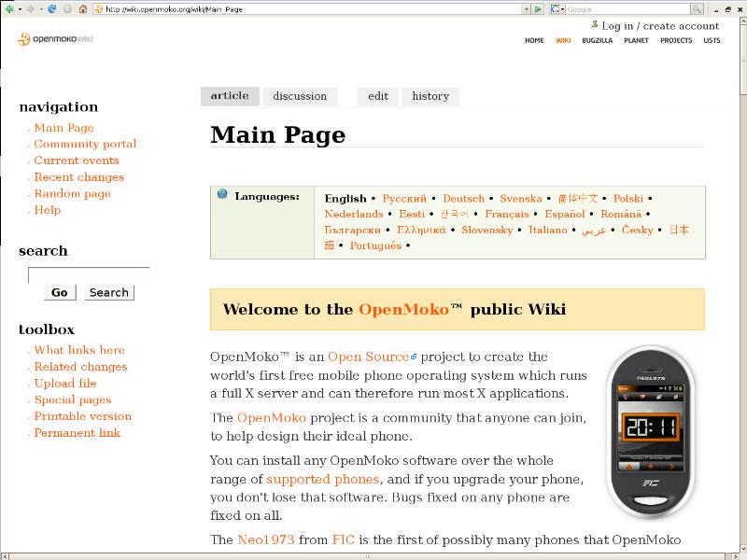Open Special pages in toolbox
Viewport: 747px width, 560px height.
[73, 400]
